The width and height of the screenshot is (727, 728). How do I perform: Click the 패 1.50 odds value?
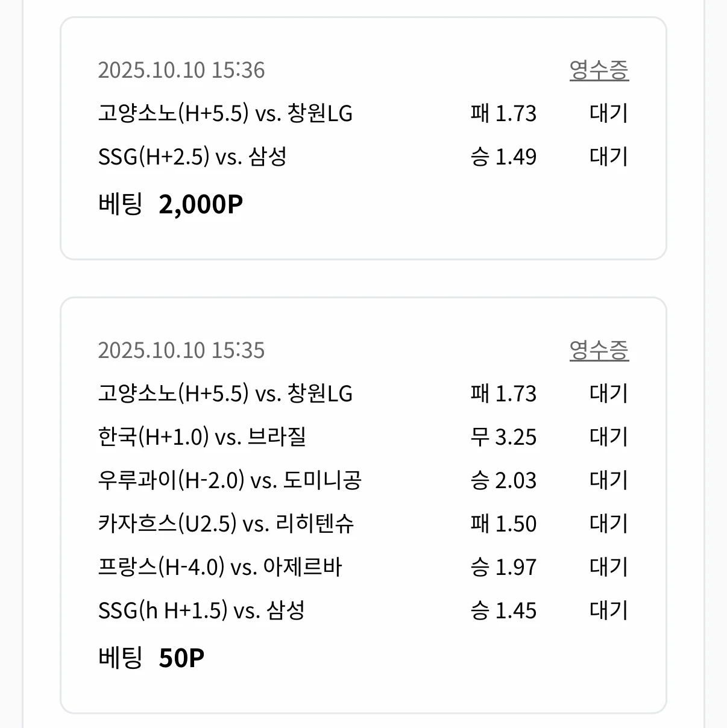[x=503, y=524]
